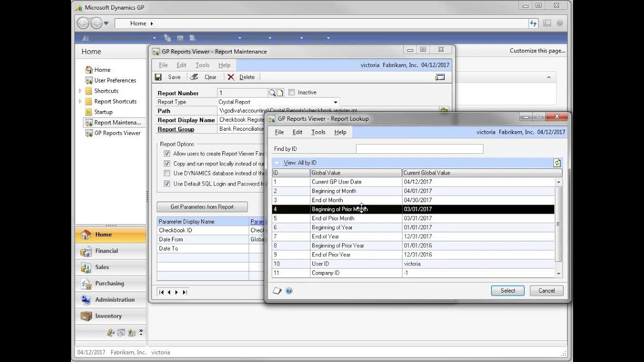Open the navigation pane configure chevron

pyautogui.click(x=141, y=332)
